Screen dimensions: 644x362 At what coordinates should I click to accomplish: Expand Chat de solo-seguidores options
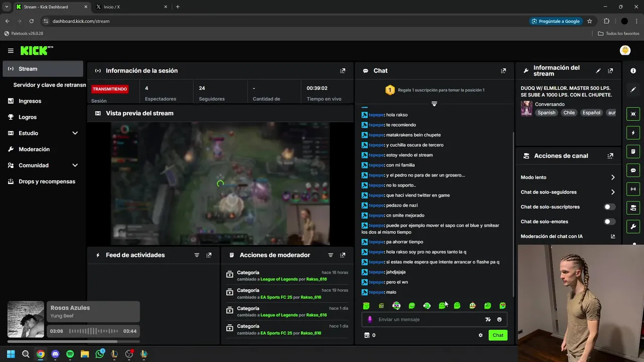[613, 192]
